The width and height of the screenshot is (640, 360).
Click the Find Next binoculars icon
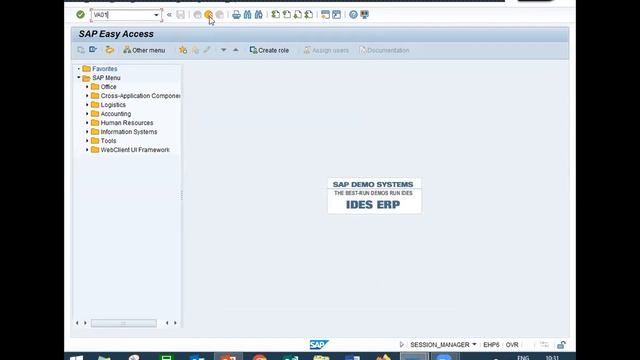(x=258, y=15)
